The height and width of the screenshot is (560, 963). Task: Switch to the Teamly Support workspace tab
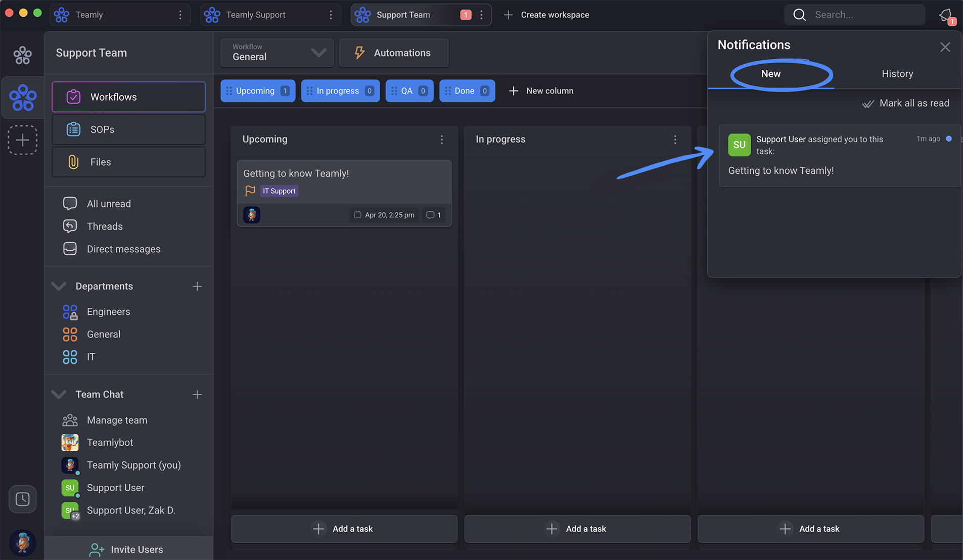pyautogui.click(x=270, y=15)
